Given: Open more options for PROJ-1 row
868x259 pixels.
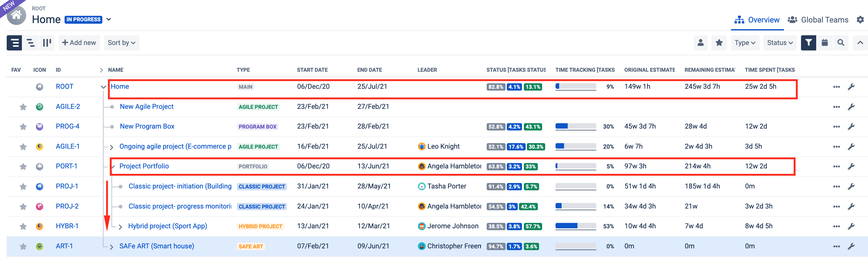Looking at the screenshot, I should pyautogui.click(x=836, y=186).
